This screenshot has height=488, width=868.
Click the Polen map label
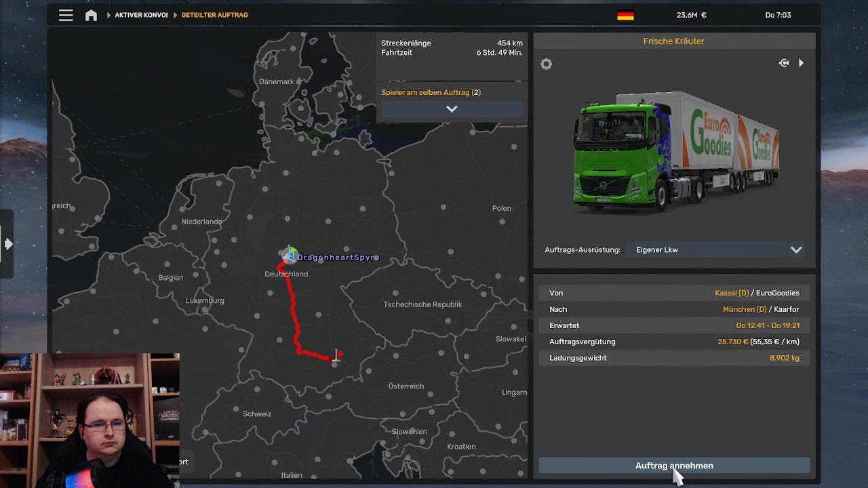[502, 208]
